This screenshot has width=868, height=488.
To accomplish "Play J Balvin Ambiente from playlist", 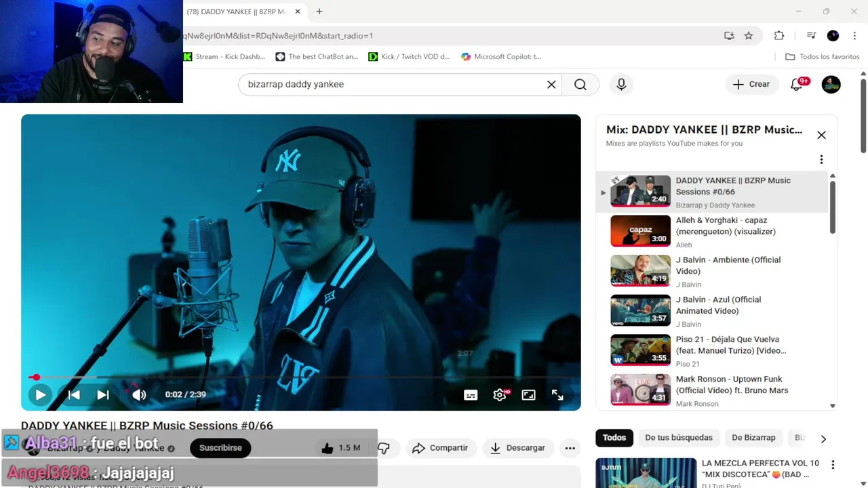I will pyautogui.click(x=712, y=271).
